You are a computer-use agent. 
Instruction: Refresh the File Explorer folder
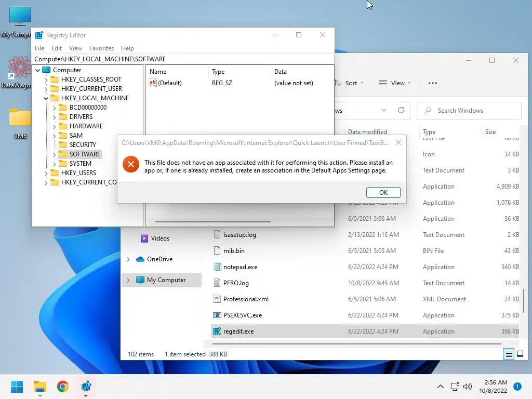coord(401,110)
